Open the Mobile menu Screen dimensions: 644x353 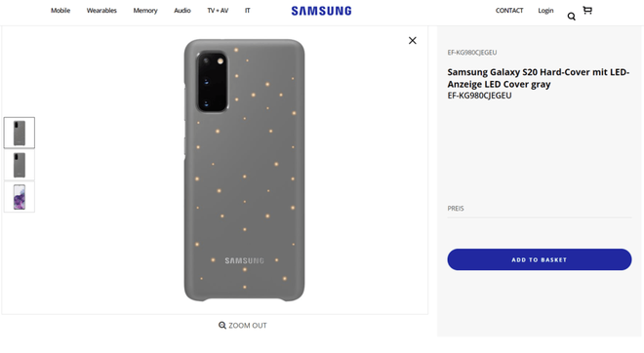click(60, 11)
